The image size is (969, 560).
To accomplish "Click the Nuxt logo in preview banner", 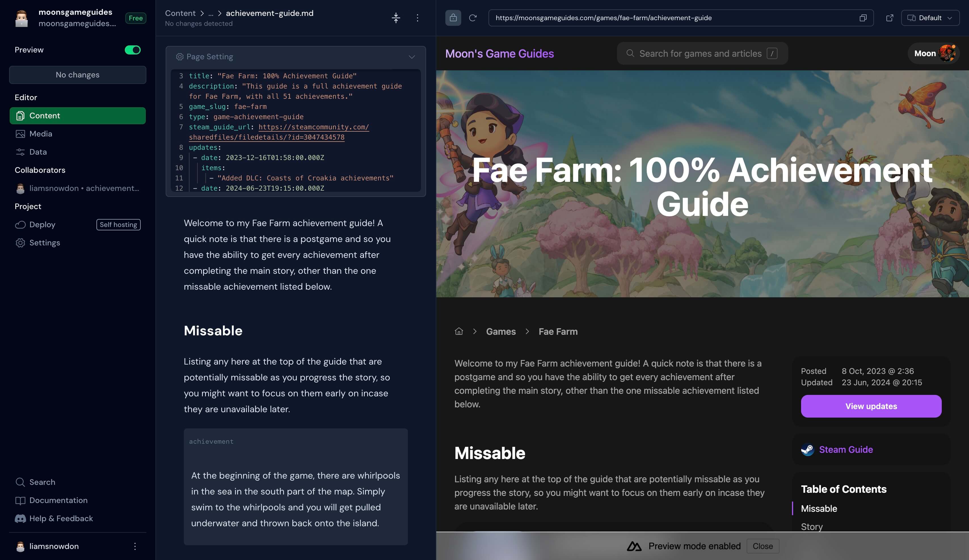I will click(634, 546).
